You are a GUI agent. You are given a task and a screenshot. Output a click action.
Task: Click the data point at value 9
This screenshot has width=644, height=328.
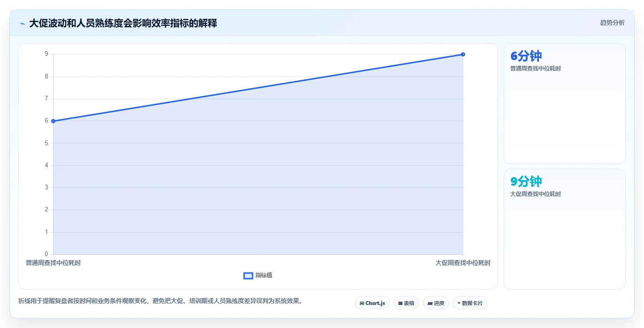click(x=463, y=55)
